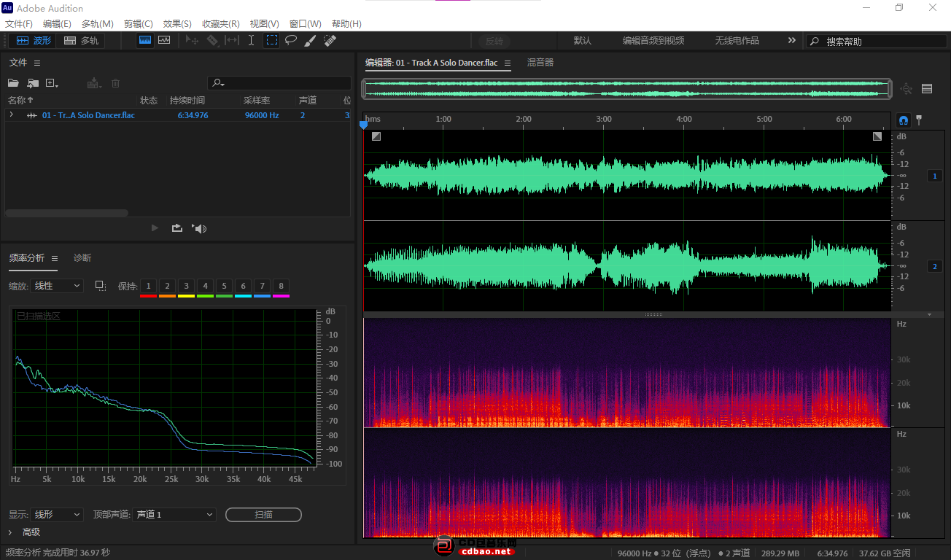The image size is (951, 560).
Task: Click the 扫描 scan button
Action: [x=263, y=515]
